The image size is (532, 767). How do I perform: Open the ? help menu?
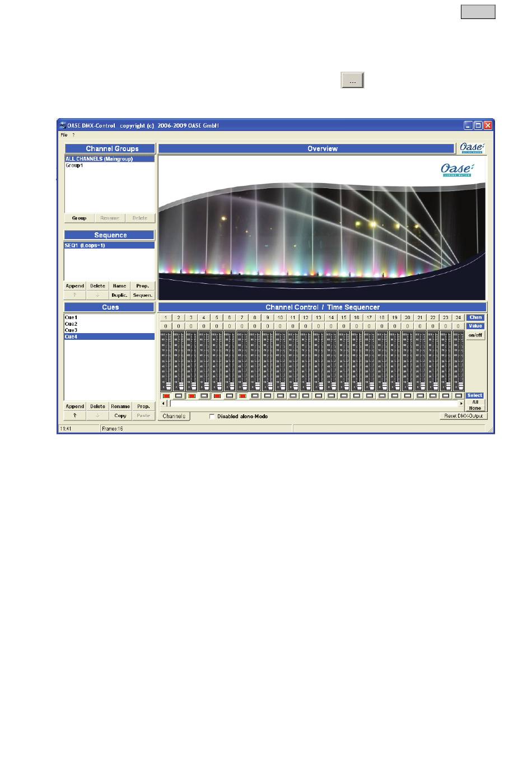pyautogui.click(x=73, y=135)
